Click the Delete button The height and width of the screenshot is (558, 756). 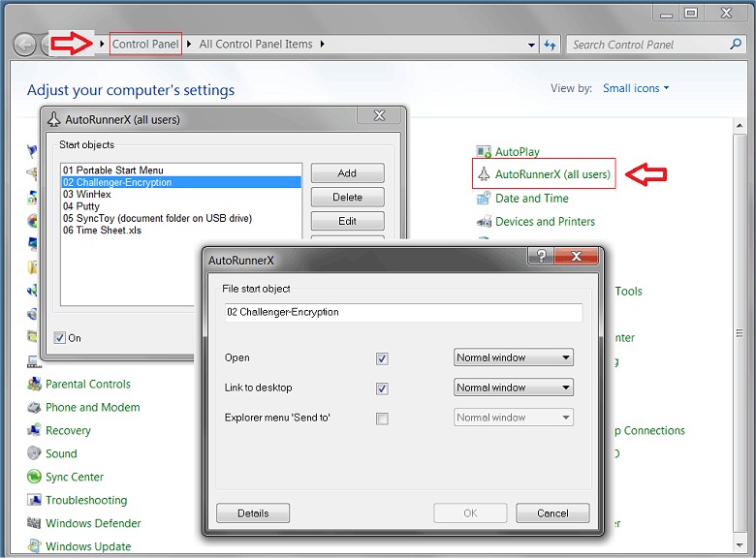(348, 197)
